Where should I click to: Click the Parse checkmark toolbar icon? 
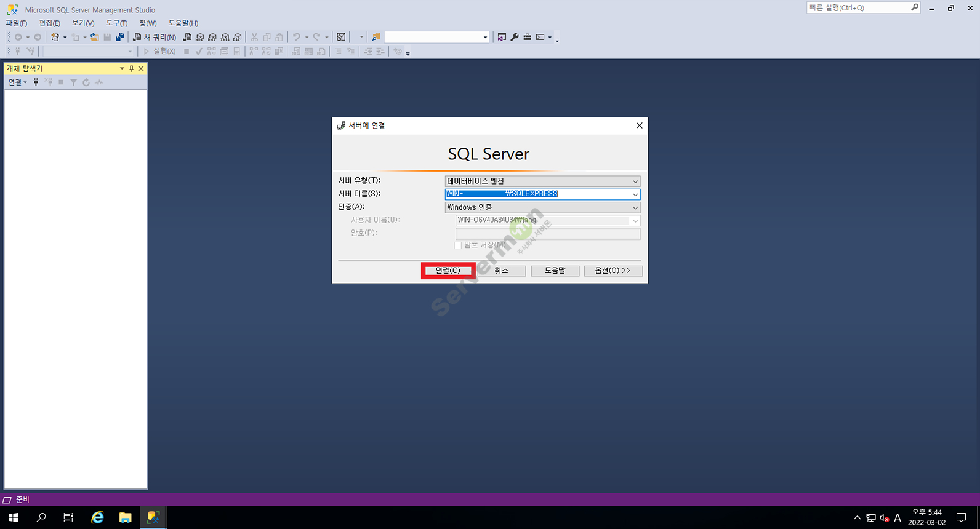click(x=199, y=52)
